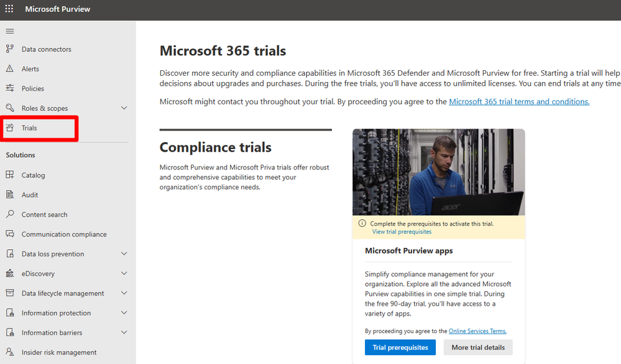The image size is (621, 364).
Task: Open Microsoft 365 trial terms and conditions link
Action: [x=519, y=101]
